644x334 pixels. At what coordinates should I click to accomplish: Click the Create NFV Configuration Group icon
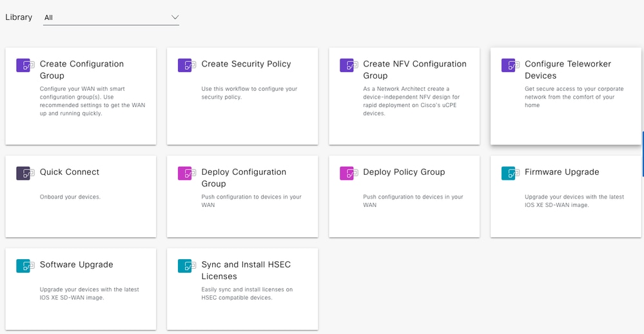(349, 65)
